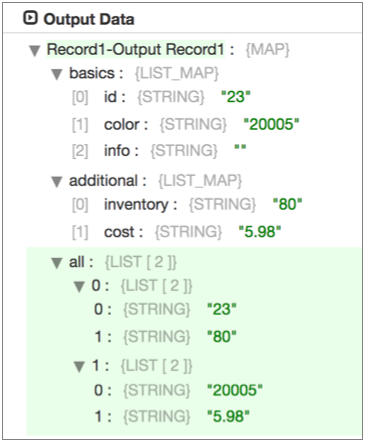Click the "23" string in all list
The image size is (365, 442).
[x=222, y=309]
